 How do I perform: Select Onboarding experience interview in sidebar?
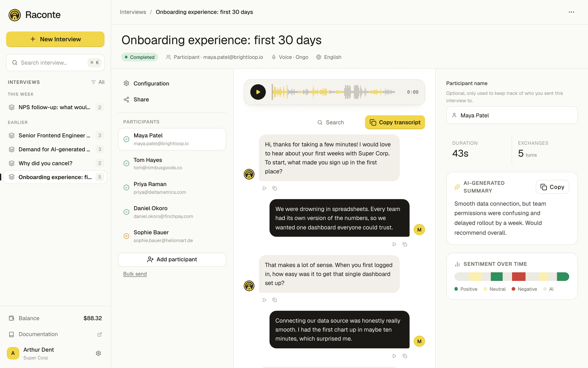[55, 177]
